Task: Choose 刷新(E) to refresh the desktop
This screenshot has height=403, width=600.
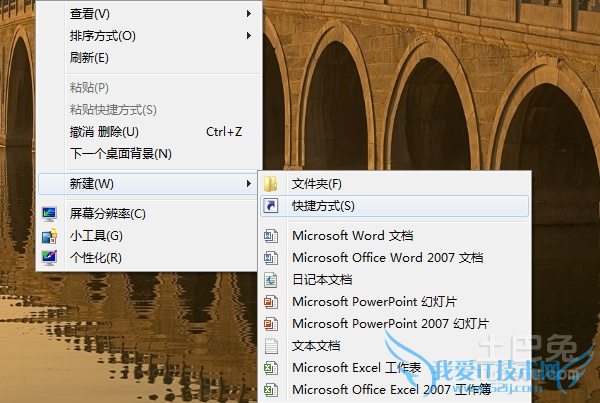Action: 149,58
